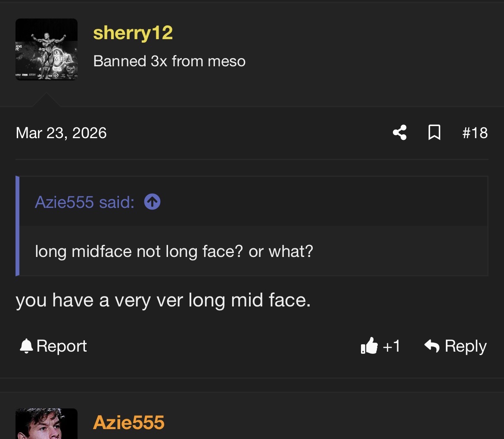
Task: Jump to original quoted post arrow
Action: (152, 202)
